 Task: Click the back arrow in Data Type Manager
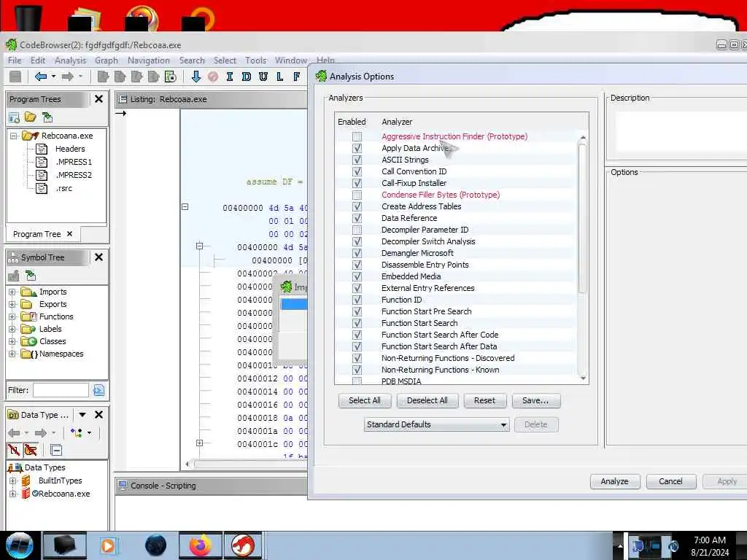tap(14, 432)
